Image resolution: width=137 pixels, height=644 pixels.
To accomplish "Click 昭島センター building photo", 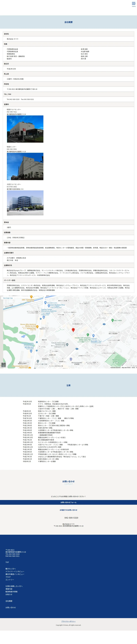I will tap(25, 166).
